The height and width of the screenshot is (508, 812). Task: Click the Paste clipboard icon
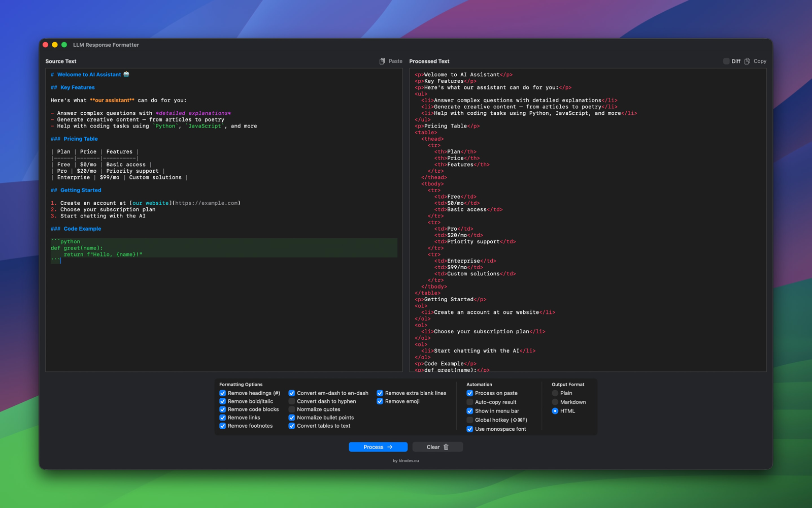tap(382, 61)
